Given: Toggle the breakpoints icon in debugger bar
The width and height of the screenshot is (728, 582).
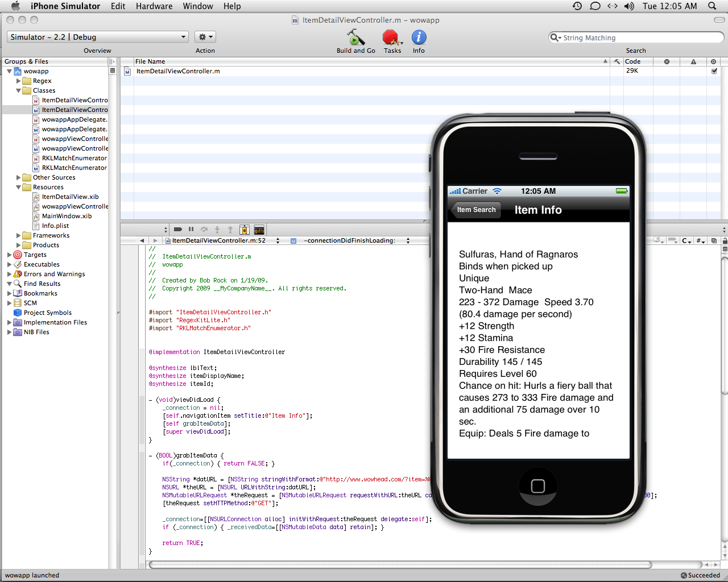Looking at the screenshot, I should click(177, 230).
